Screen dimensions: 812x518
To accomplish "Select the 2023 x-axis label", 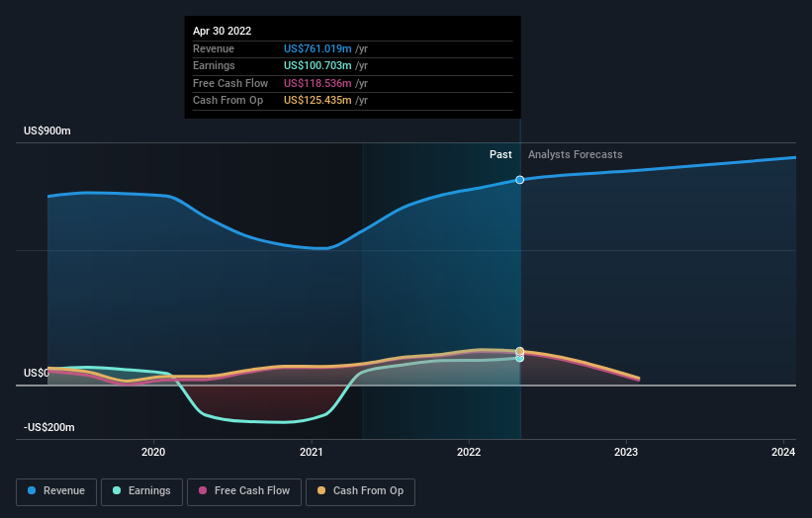I will (626, 452).
